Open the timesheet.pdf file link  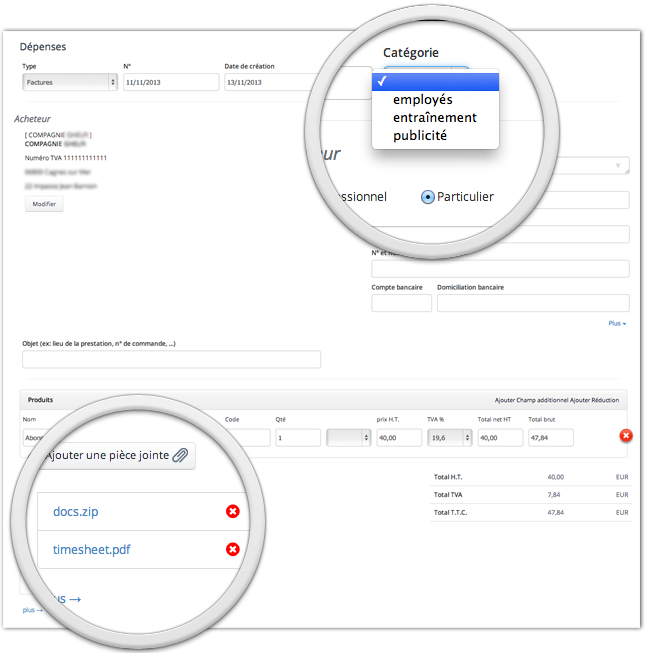91,550
